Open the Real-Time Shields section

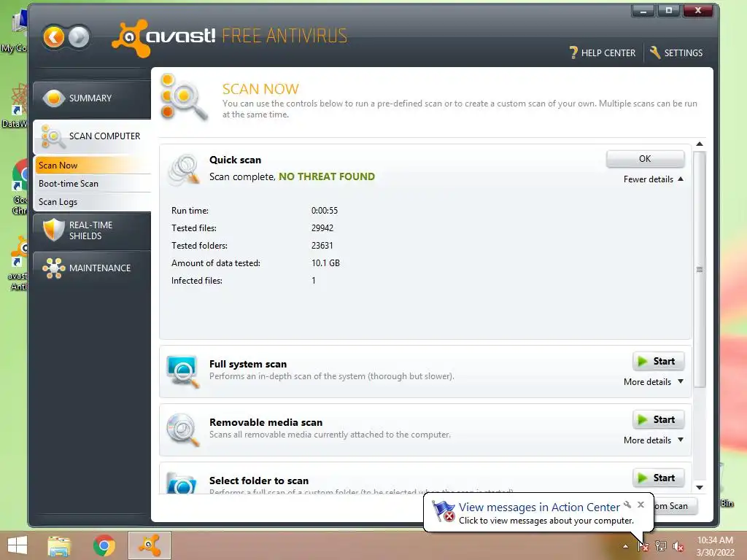click(92, 230)
